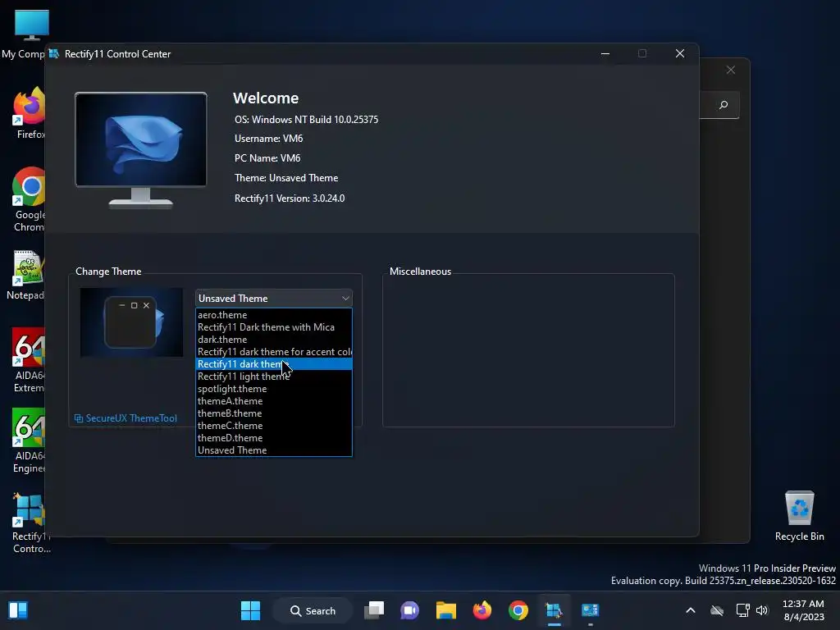Open the Widgets button on the taskbar

click(x=18, y=610)
